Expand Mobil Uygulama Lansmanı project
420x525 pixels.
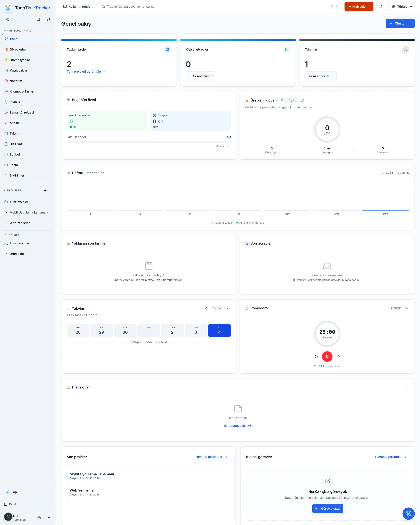(6, 212)
